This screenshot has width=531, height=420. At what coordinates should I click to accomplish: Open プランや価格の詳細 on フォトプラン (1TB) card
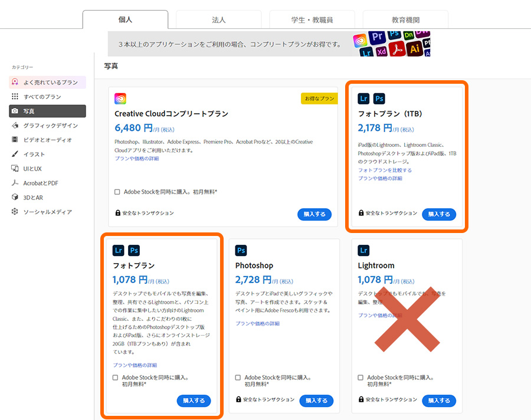pyautogui.click(x=381, y=179)
